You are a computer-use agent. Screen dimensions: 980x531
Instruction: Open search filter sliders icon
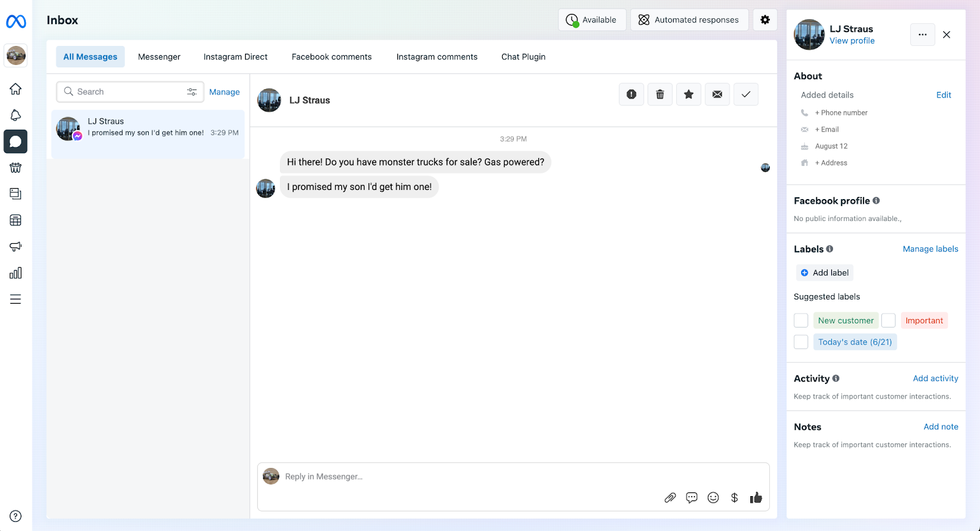click(x=192, y=92)
